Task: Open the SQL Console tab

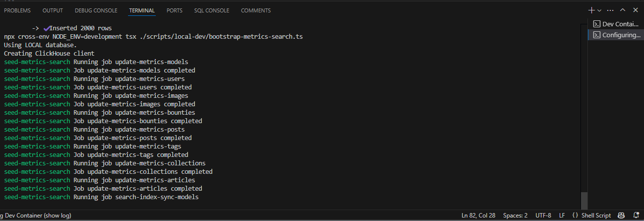Action: click(x=212, y=10)
